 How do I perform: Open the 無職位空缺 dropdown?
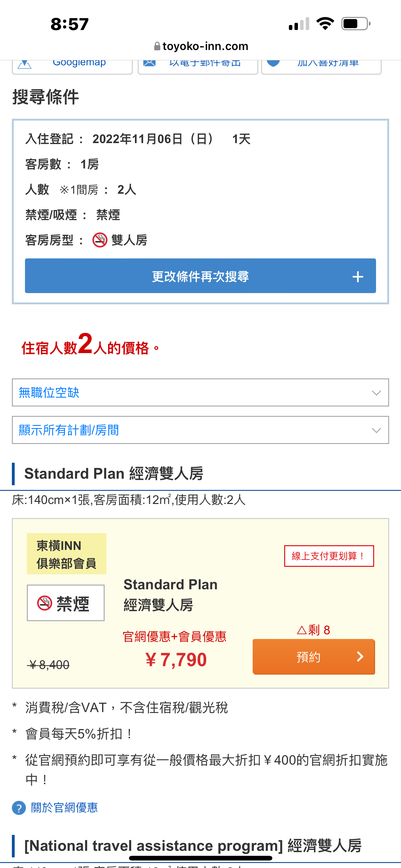point(200,392)
